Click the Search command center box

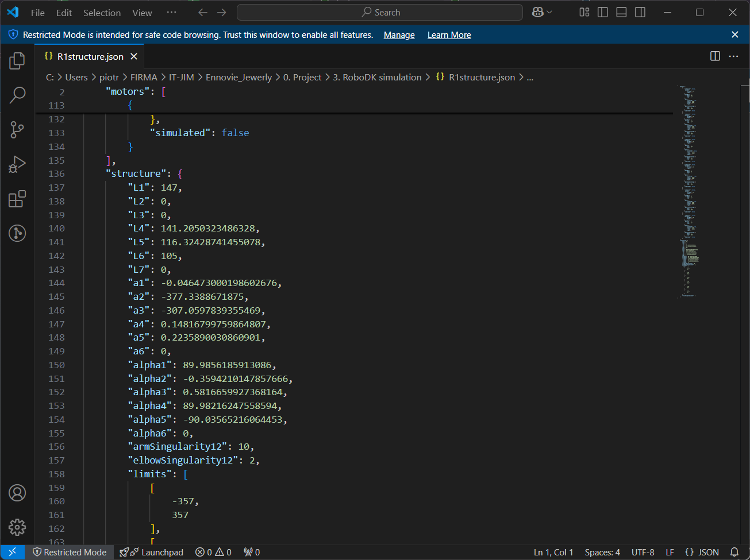380,13
